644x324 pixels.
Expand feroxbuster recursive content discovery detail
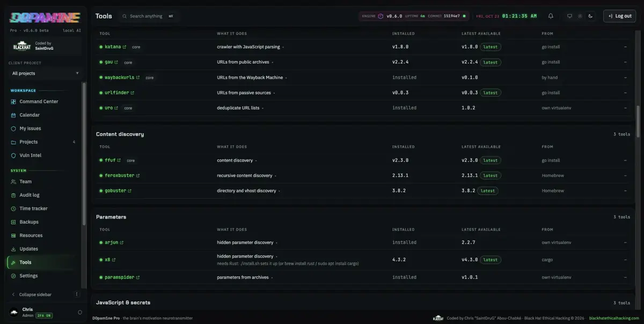tap(276, 176)
